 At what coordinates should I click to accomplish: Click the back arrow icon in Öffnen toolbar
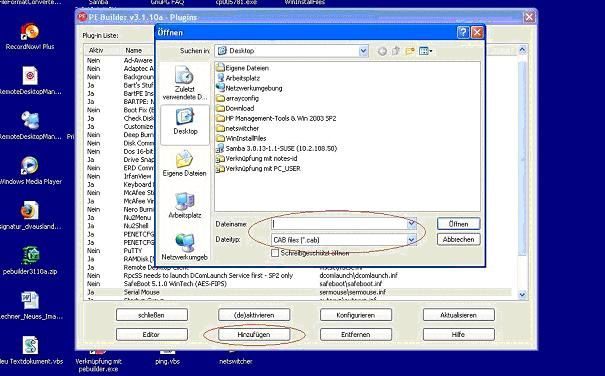point(382,51)
